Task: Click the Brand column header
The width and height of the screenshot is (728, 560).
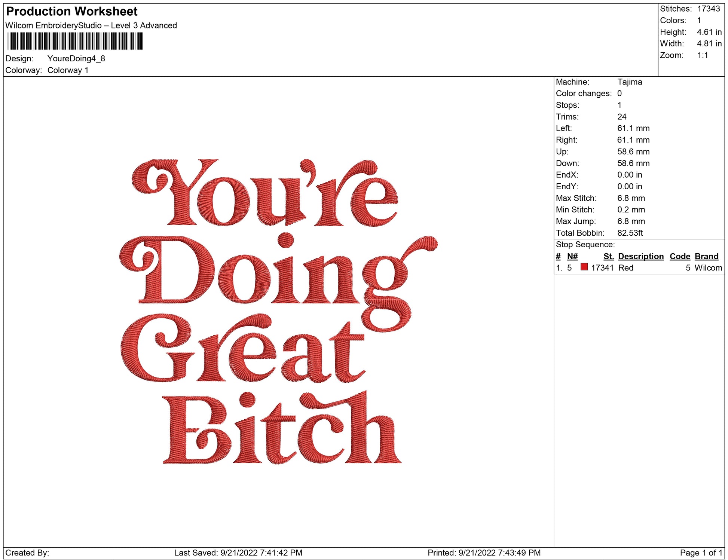Action: pyautogui.click(x=706, y=256)
